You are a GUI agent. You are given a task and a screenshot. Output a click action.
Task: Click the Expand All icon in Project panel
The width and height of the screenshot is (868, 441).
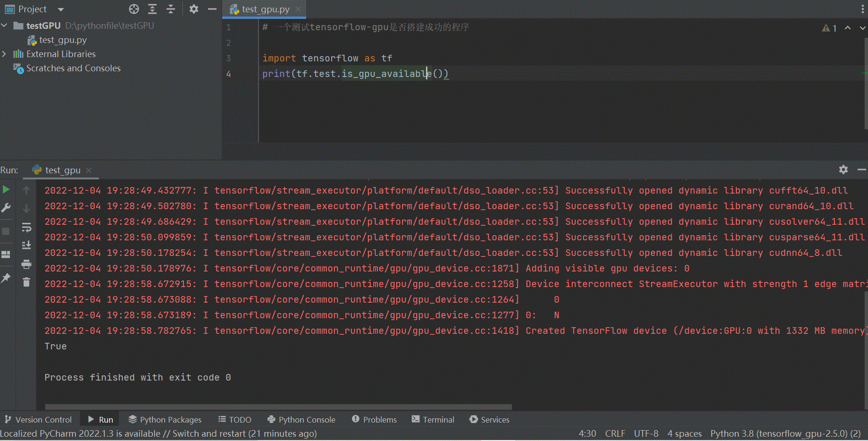tap(152, 9)
